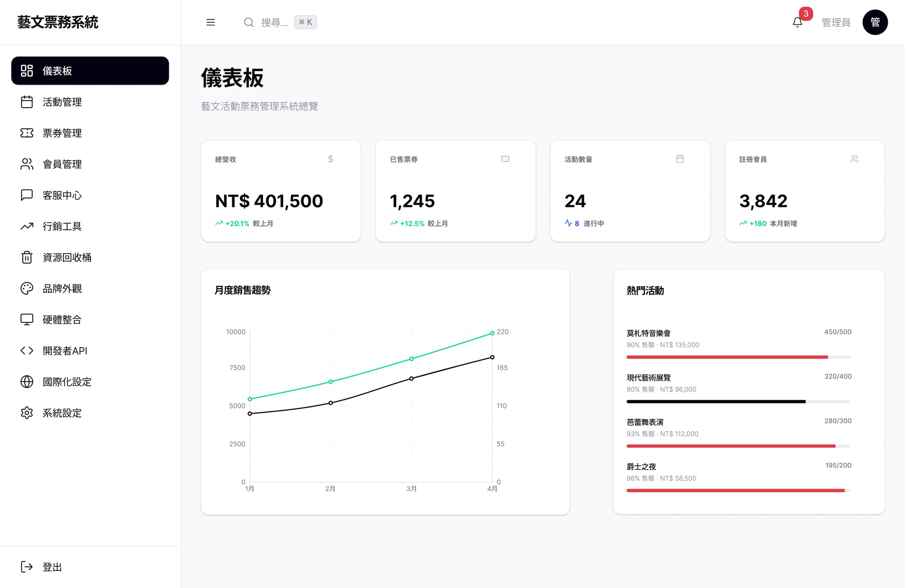Click the palette icon beside 品牌外觀
905x588 pixels.
coord(27,289)
